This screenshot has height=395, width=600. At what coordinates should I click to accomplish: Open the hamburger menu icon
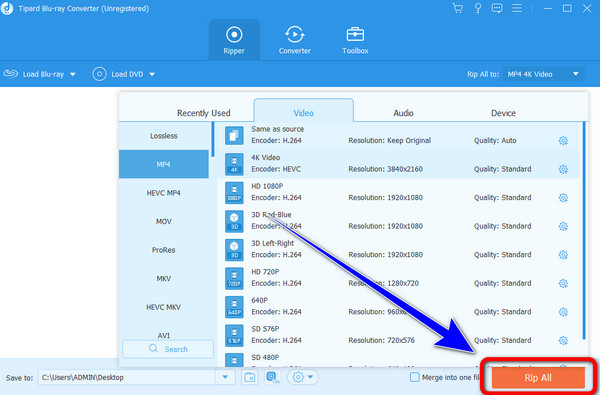[517, 8]
